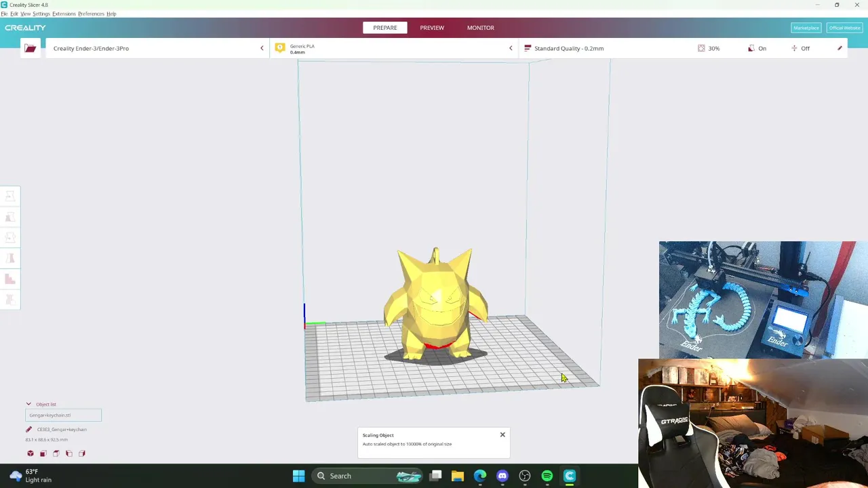This screenshot has width=868, height=488.
Task: Switch to the PREVIEW stage
Action: (x=432, y=28)
